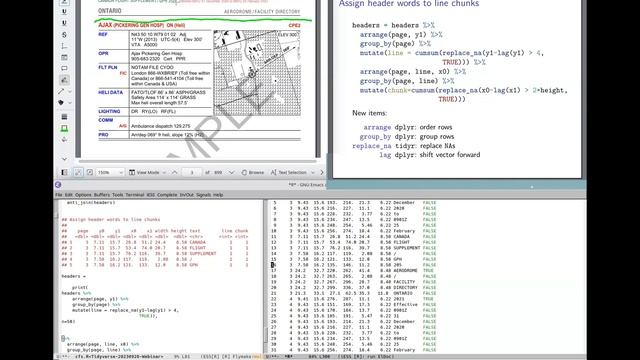
Task: Click the HELI DATA label in the PDF
Action: point(110,93)
